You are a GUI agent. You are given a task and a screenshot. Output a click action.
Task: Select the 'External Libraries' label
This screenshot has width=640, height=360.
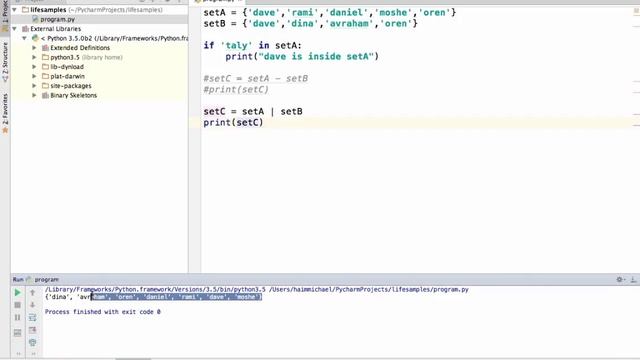coord(56,29)
